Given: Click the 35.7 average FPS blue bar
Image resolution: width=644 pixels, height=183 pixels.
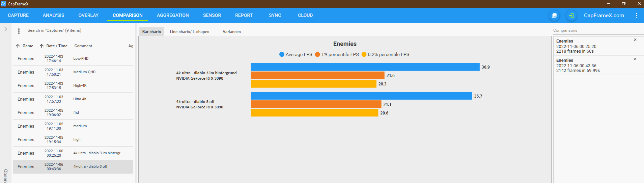Looking at the screenshot, I should tap(361, 96).
